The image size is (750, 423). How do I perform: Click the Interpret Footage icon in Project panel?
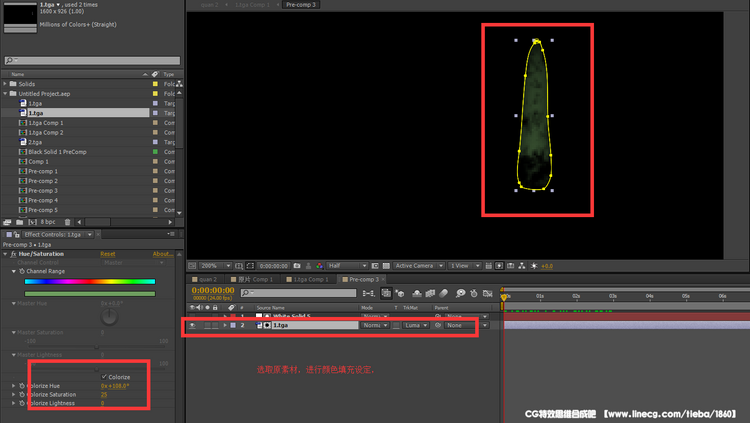(x=7, y=222)
